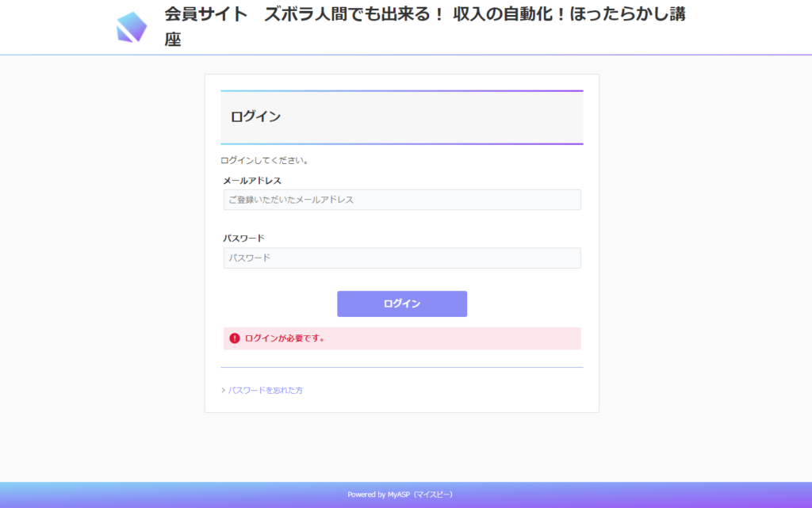812x508 pixels.
Task: Click the ログイン panel heading
Action: [x=256, y=117]
